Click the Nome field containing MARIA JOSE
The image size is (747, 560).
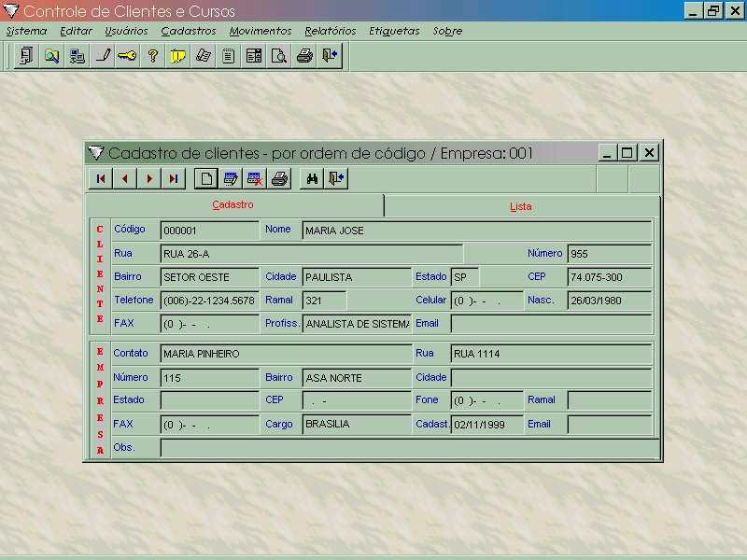pos(476,231)
